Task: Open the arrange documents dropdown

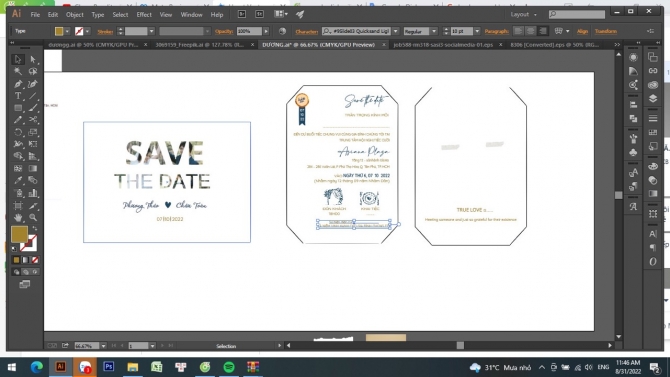Action: pos(281,14)
